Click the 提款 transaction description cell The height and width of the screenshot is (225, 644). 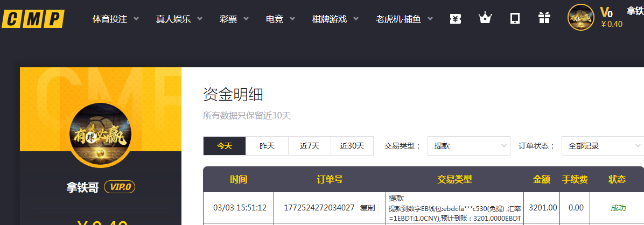pos(454,208)
